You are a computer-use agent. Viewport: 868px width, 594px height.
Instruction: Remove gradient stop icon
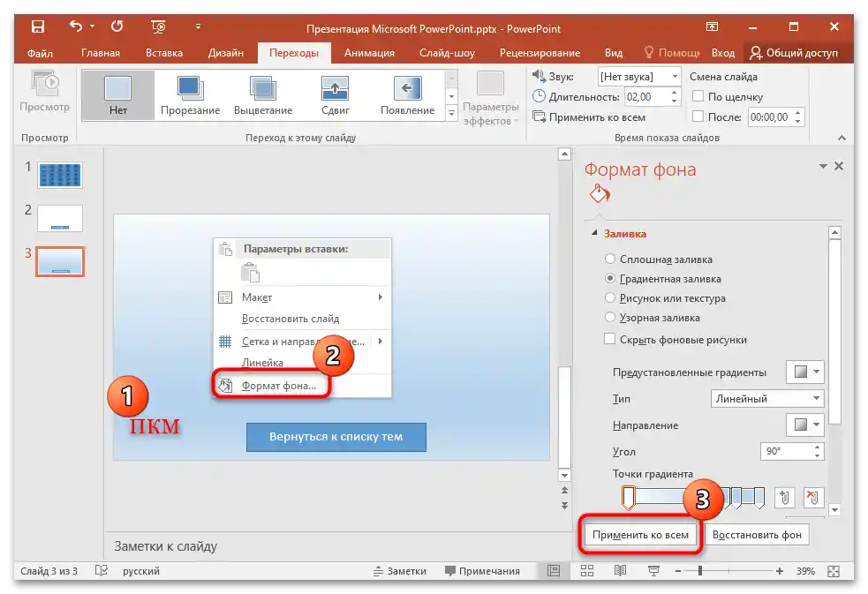tap(812, 497)
